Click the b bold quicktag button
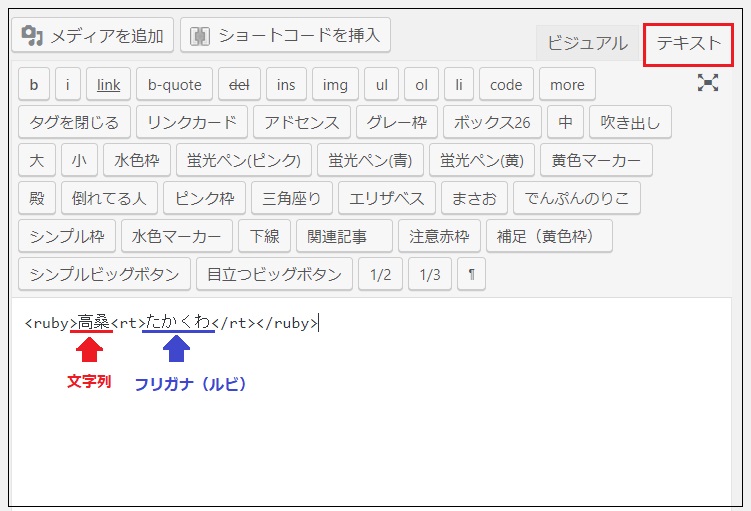751x511 pixels. 34,84
